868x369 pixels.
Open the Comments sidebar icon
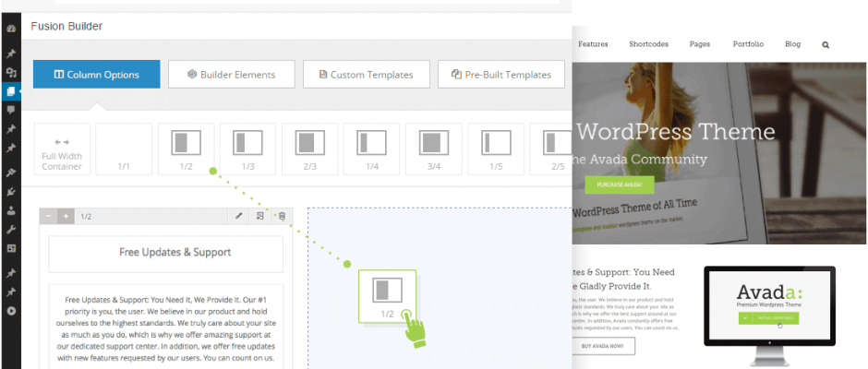11,110
